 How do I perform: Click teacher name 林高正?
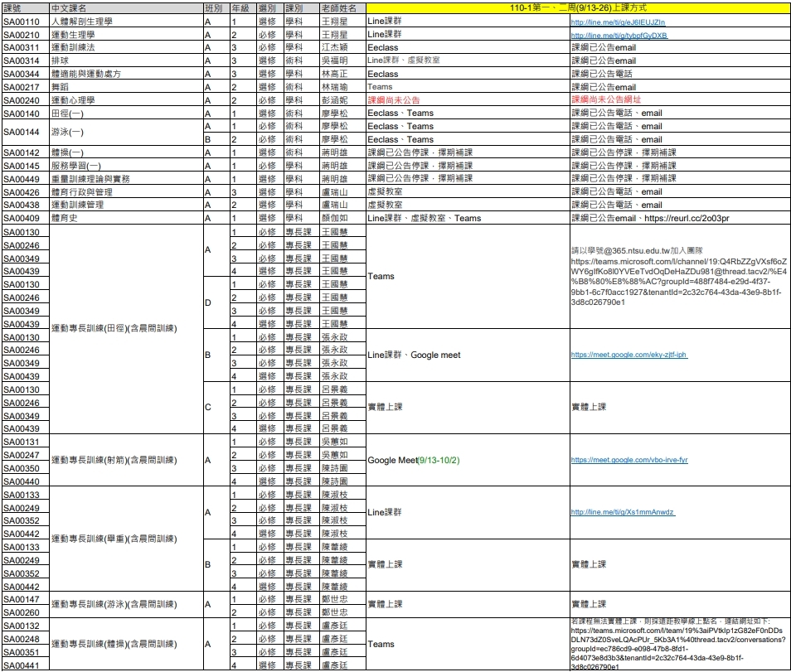point(335,74)
